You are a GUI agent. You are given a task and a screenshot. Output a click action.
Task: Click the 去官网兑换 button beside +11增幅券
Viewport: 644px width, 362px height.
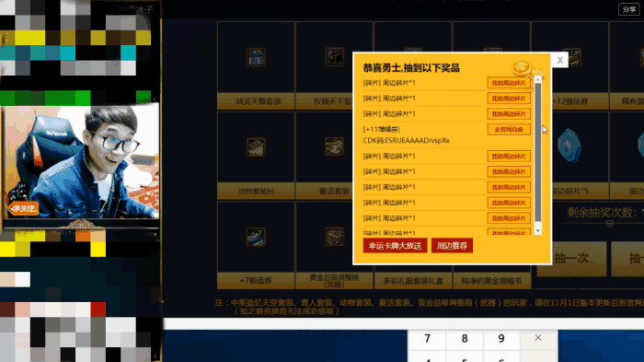pos(509,130)
